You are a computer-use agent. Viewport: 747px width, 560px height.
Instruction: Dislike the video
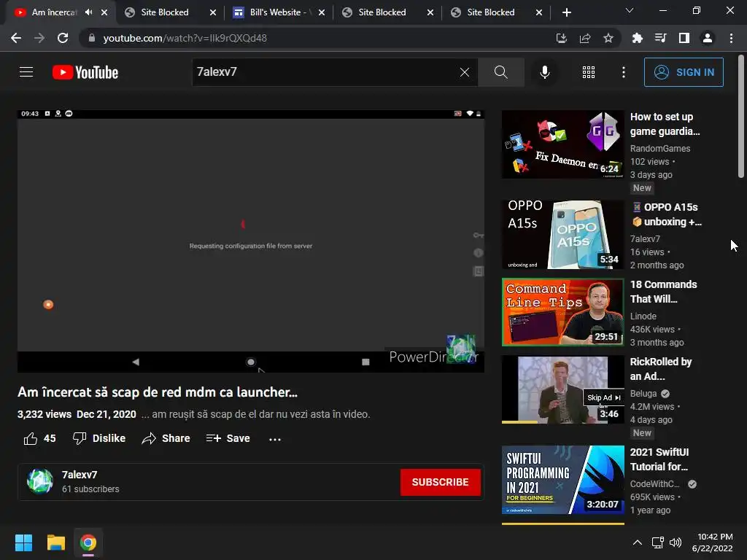pos(99,438)
